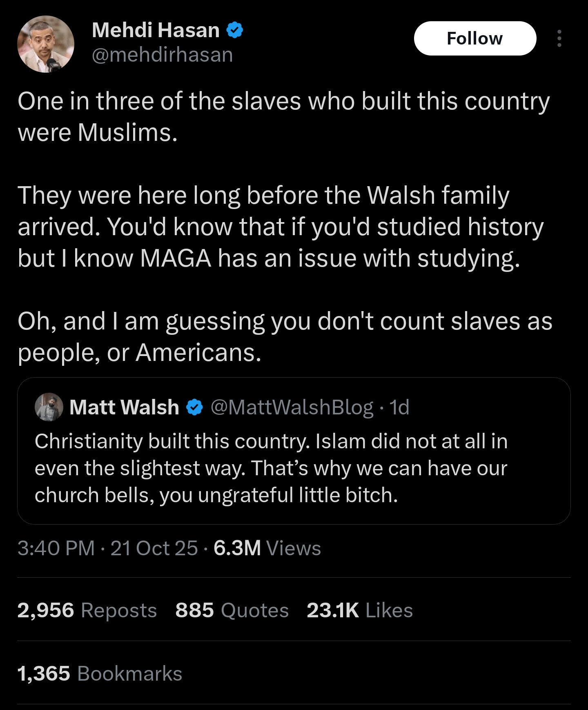Image resolution: width=588 pixels, height=710 pixels.
Task: Visit the @mehdirhasan handle
Action: click(x=162, y=55)
